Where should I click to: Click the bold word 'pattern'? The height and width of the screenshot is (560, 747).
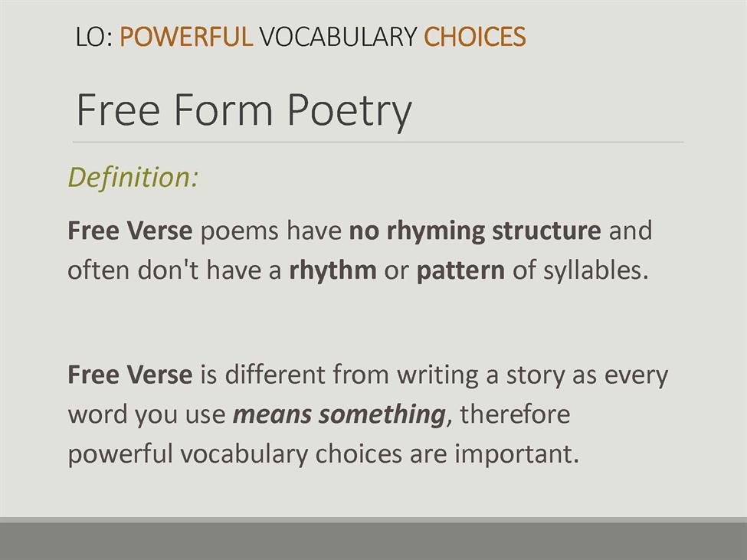click(460, 271)
